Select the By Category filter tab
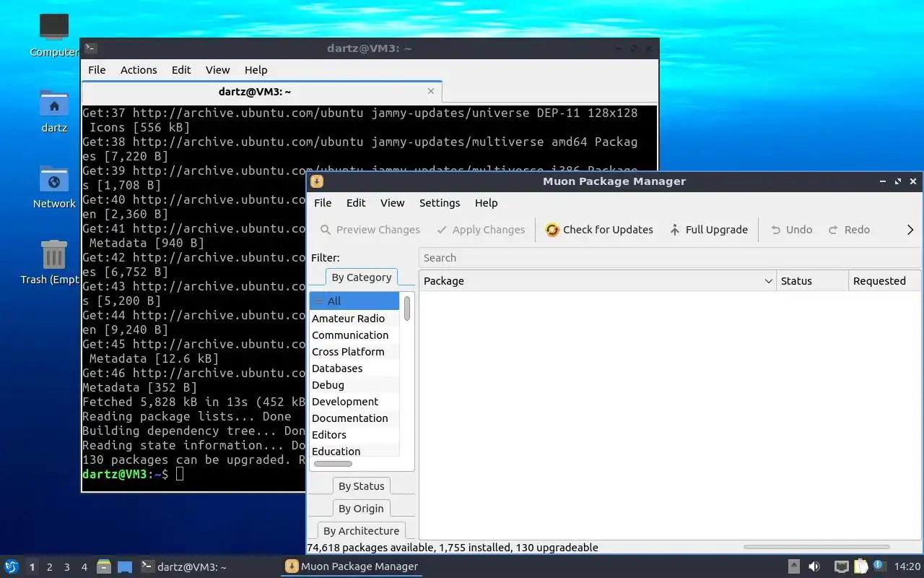Image resolution: width=924 pixels, height=578 pixels. 361,277
